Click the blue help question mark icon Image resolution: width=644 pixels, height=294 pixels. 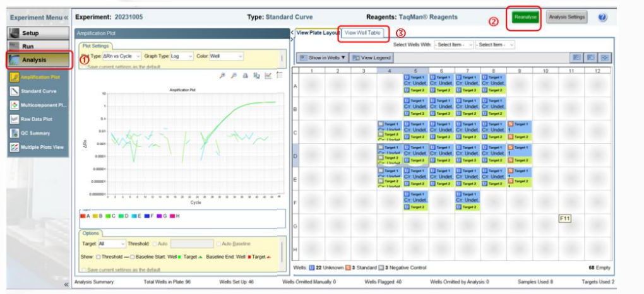click(602, 17)
